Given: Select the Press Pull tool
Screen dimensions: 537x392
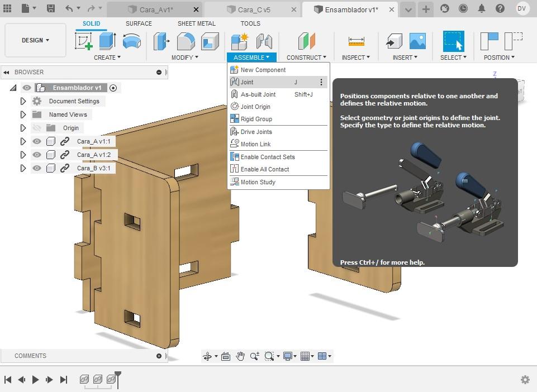Looking at the screenshot, I should [161, 41].
